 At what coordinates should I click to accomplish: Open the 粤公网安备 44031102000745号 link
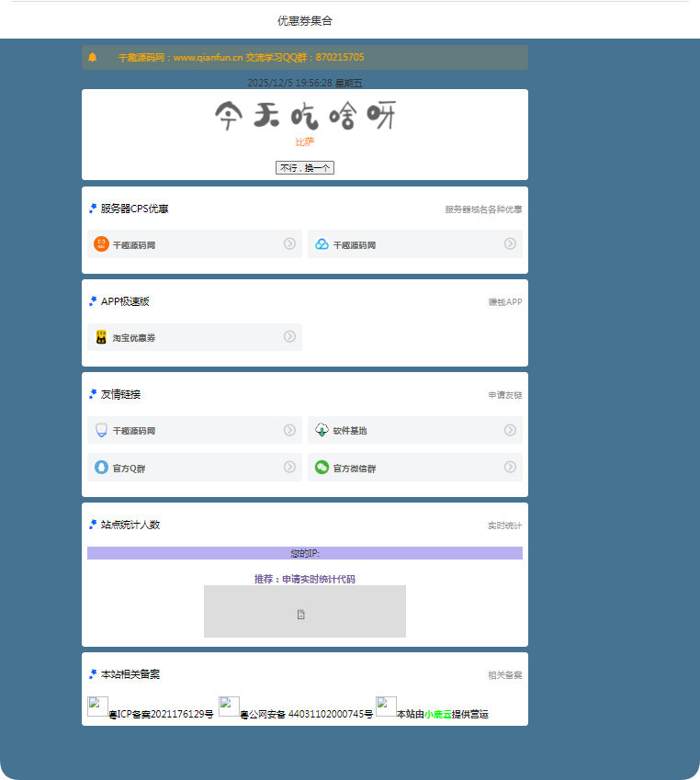point(307,715)
